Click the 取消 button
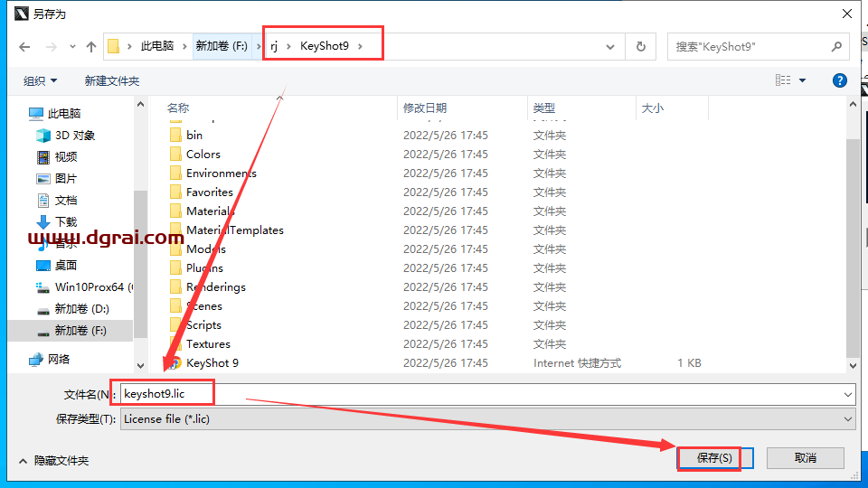Screen dimensions: 868x488 pos(806,458)
